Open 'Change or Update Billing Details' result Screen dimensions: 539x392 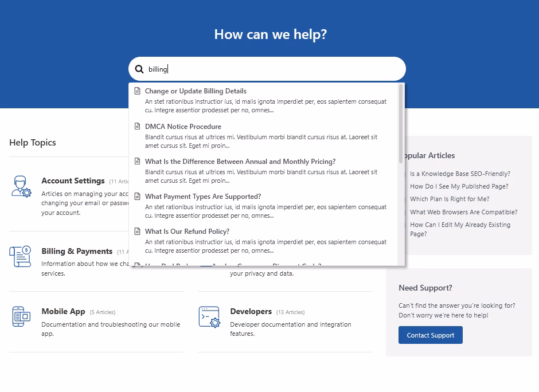[x=196, y=91]
